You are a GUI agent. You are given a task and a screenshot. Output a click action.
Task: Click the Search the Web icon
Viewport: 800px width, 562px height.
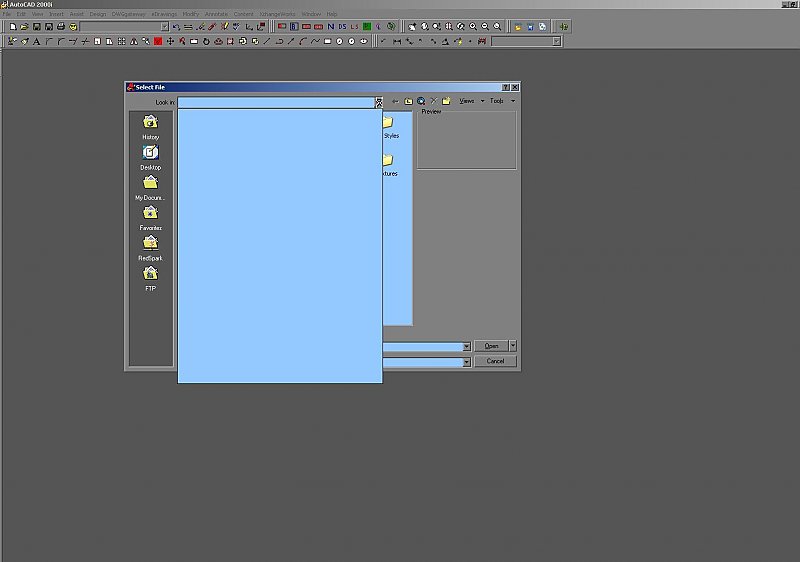[421, 101]
